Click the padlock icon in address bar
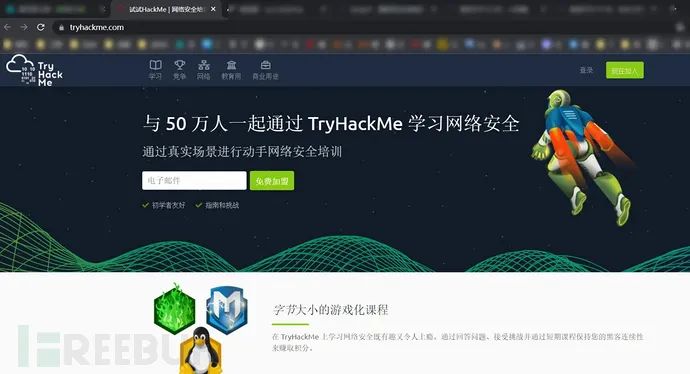The image size is (690, 374). click(61, 28)
